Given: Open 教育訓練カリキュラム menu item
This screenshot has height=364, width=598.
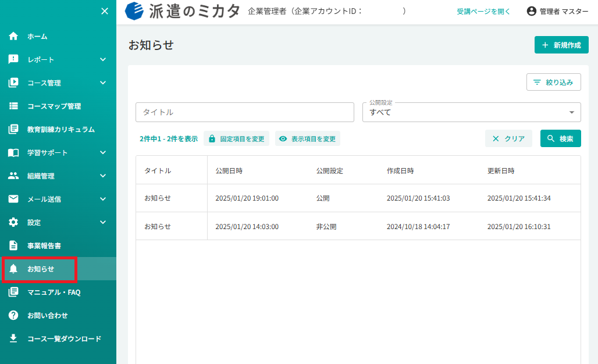Looking at the screenshot, I should (x=58, y=129).
